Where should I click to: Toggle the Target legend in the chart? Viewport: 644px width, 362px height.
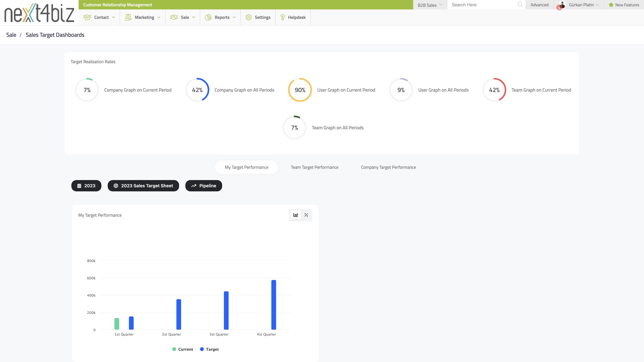click(209, 349)
